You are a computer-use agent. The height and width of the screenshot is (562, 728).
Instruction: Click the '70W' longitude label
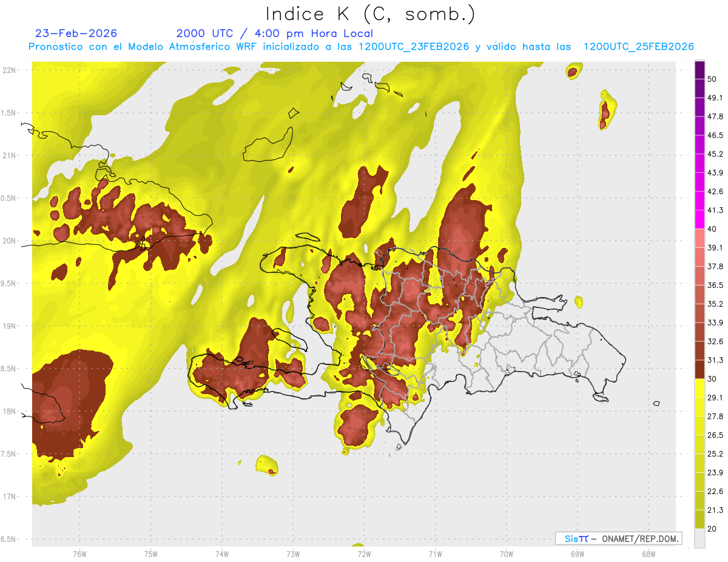click(x=506, y=554)
